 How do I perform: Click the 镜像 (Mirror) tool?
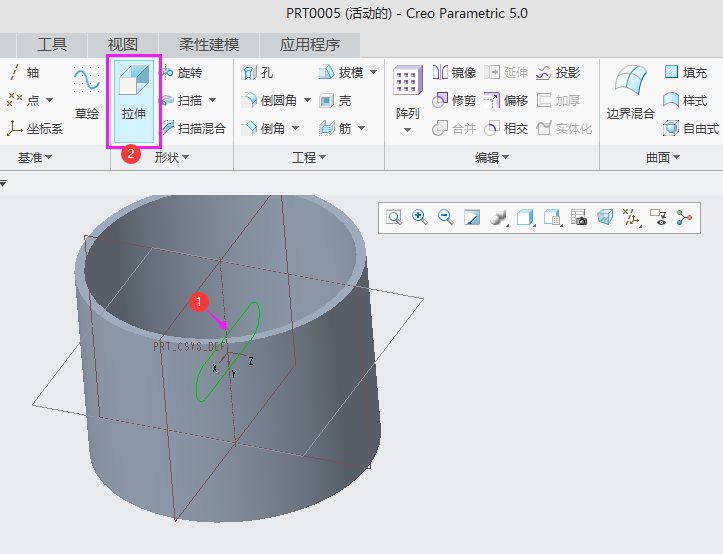(x=454, y=73)
